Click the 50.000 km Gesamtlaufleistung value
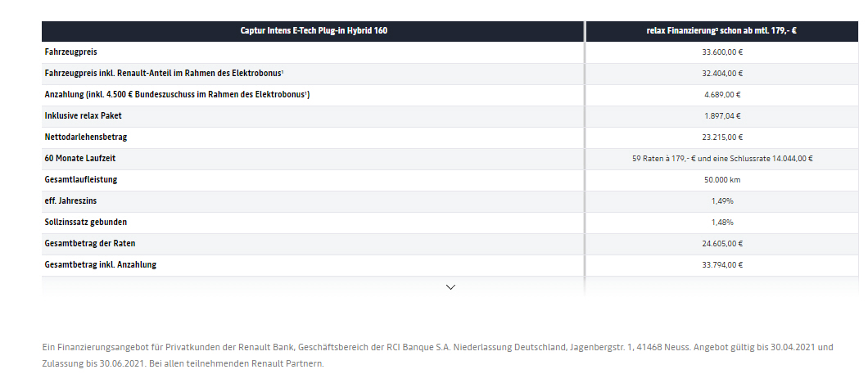 click(x=721, y=180)
